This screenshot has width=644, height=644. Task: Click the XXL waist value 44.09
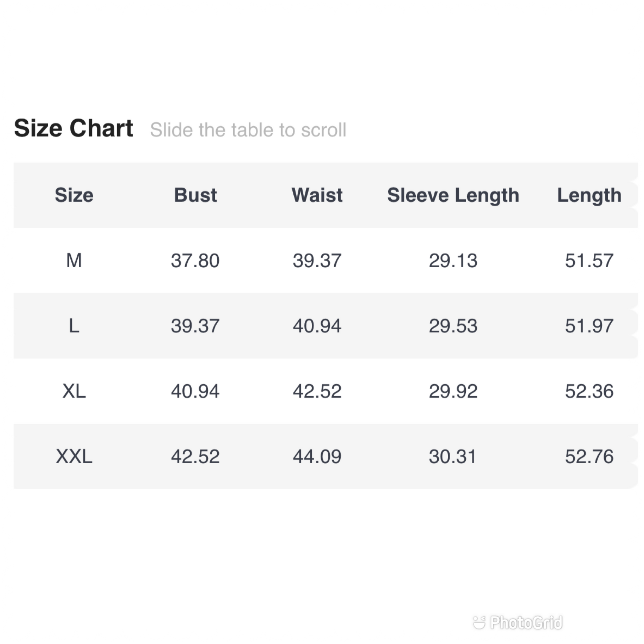317,456
